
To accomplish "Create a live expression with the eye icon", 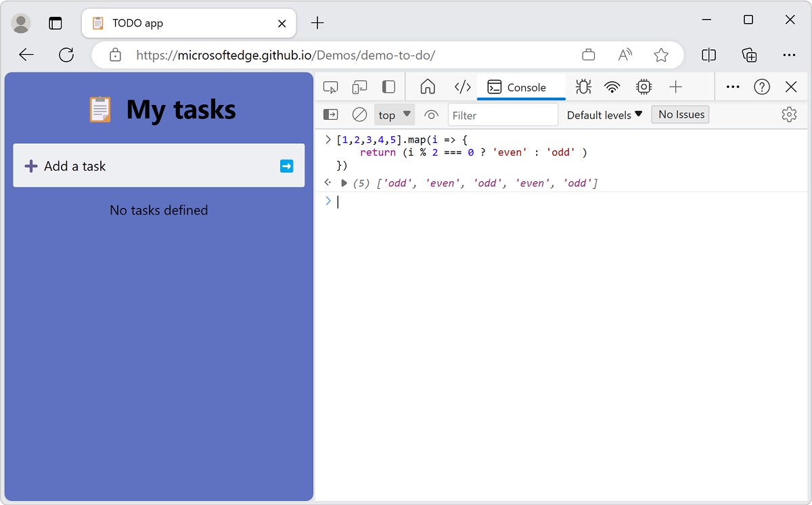I will pyautogui.click(x=432, y=114).
